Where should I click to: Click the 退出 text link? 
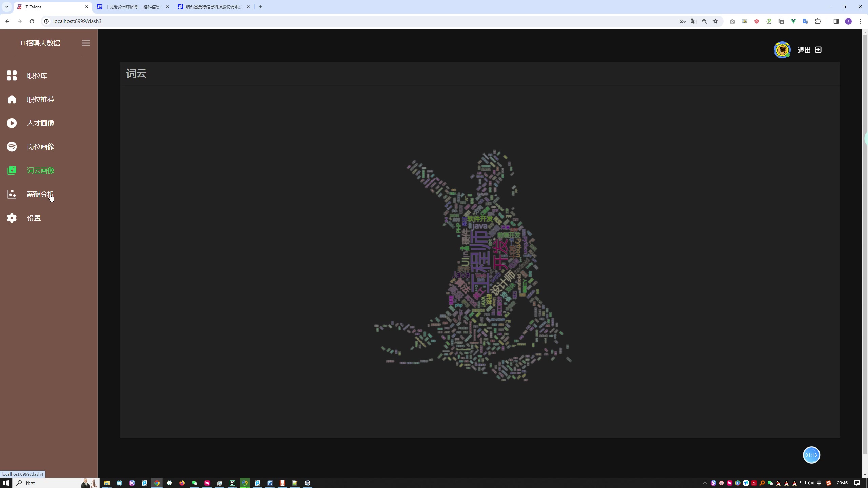[x=804, y=50]
